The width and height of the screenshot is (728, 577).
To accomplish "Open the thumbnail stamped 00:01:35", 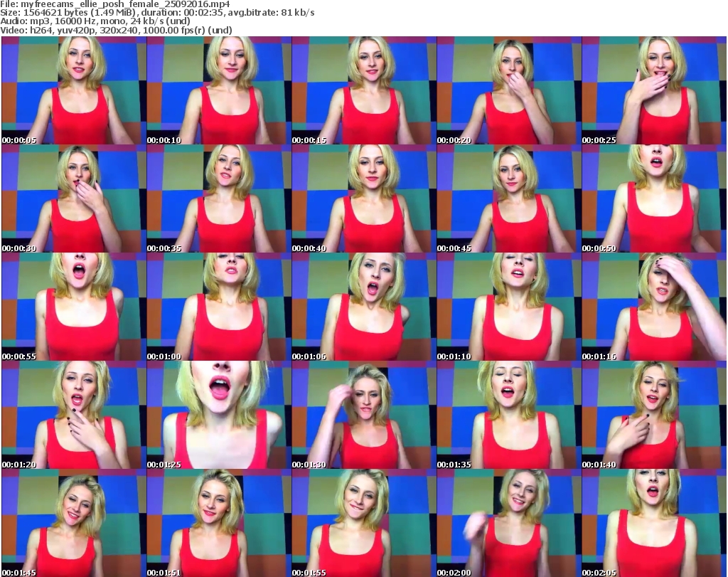I will 508,415.
